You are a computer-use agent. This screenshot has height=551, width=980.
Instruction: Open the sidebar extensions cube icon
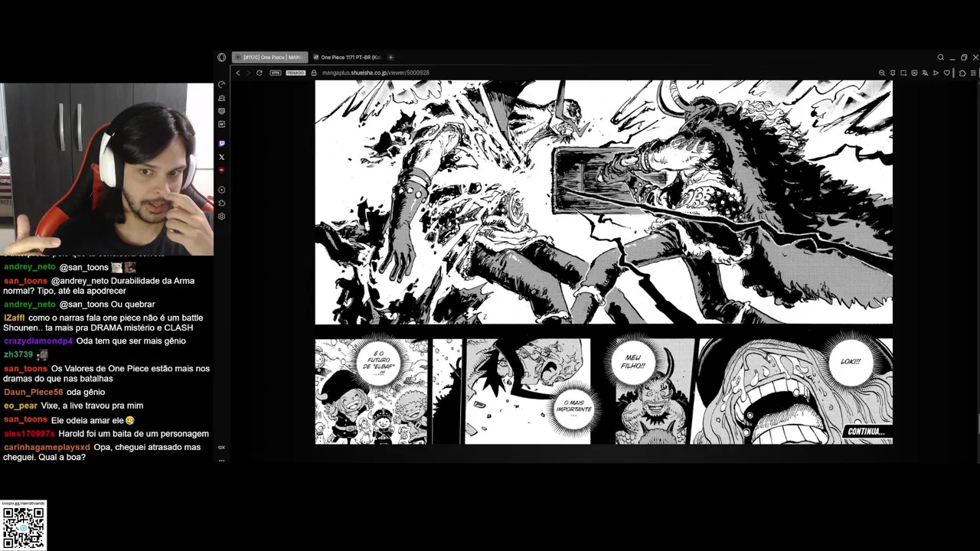(222, 203)
